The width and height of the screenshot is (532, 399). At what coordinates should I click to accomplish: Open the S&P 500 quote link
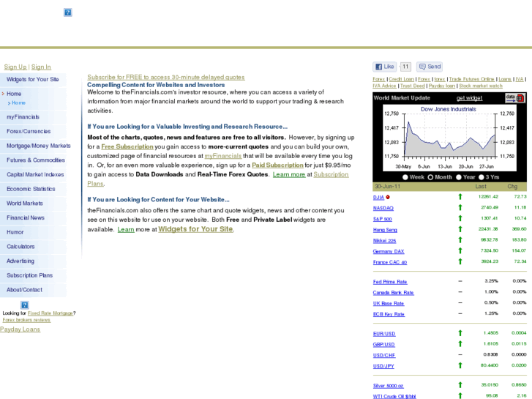[383, 219]
